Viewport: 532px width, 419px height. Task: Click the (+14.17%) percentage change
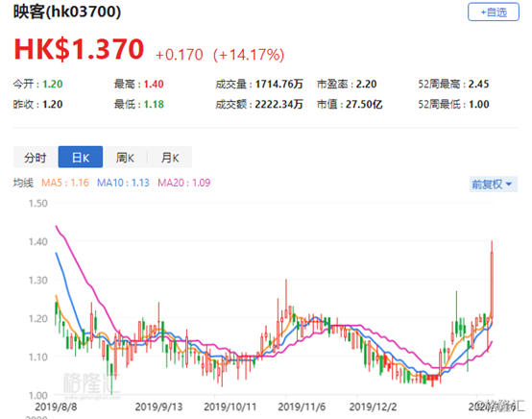[x=249, y=55]
